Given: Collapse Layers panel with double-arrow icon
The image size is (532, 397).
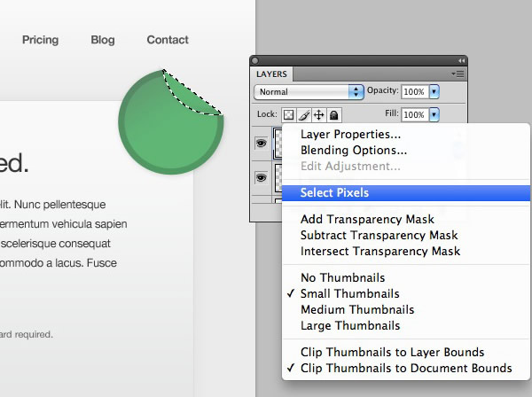Looking at the screenshot, I should coord(461,60).
